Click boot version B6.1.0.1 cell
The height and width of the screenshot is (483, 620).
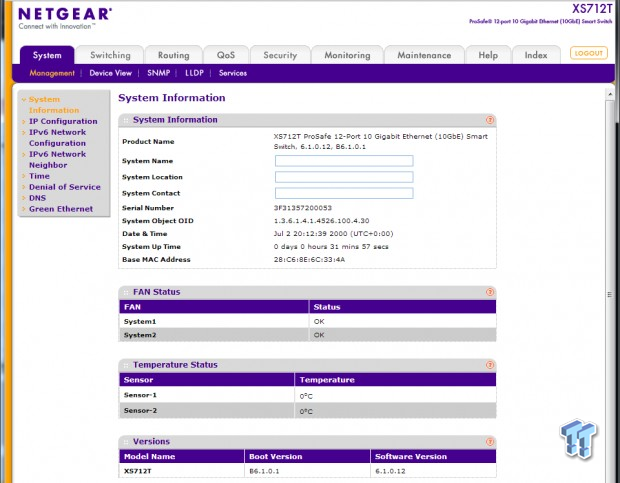point(307,471)
